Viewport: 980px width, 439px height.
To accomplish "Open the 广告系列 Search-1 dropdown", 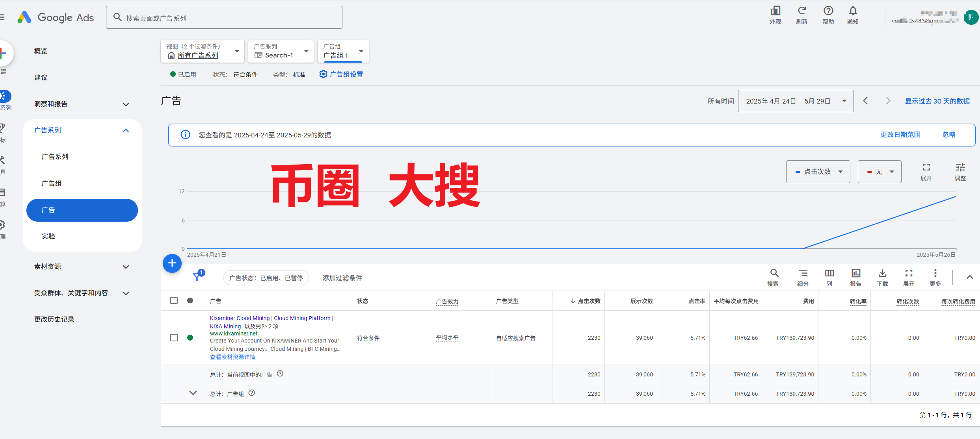I will point(281,51).
